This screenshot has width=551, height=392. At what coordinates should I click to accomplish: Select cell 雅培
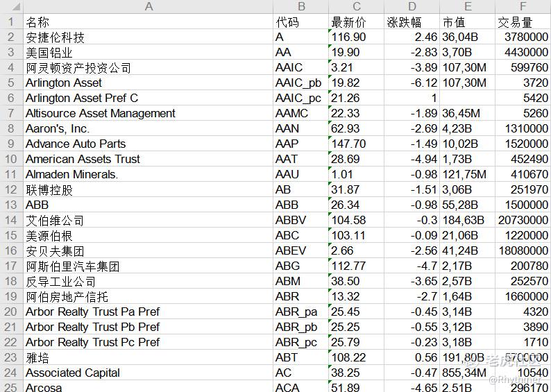148,357
